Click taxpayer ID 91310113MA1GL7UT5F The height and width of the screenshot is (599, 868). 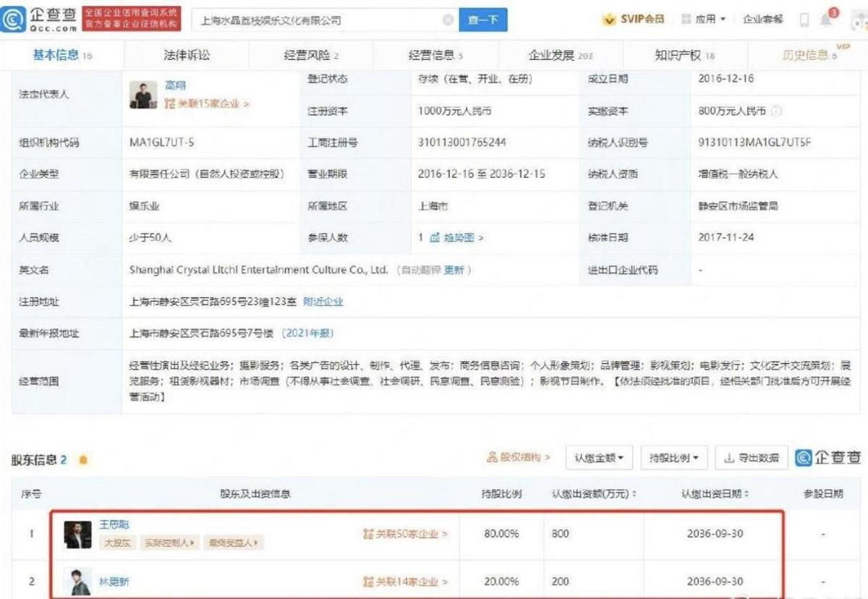click(x=754, y=143)
